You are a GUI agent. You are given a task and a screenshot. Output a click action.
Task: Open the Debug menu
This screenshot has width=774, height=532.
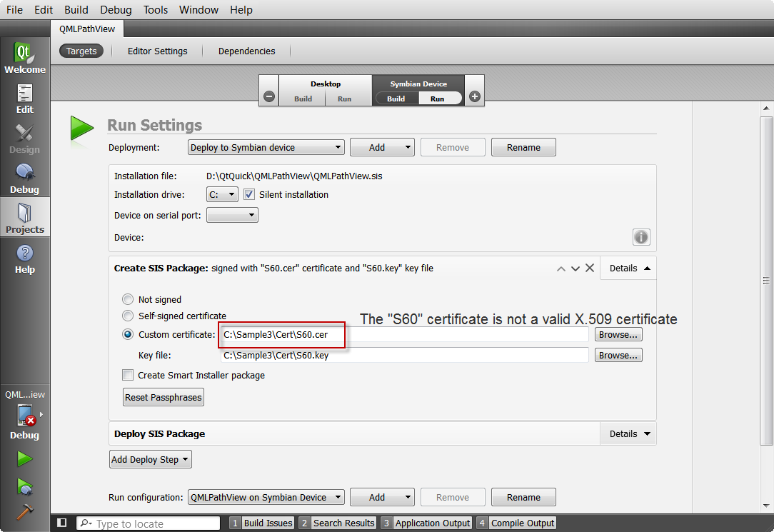click(x=116, y=10)
